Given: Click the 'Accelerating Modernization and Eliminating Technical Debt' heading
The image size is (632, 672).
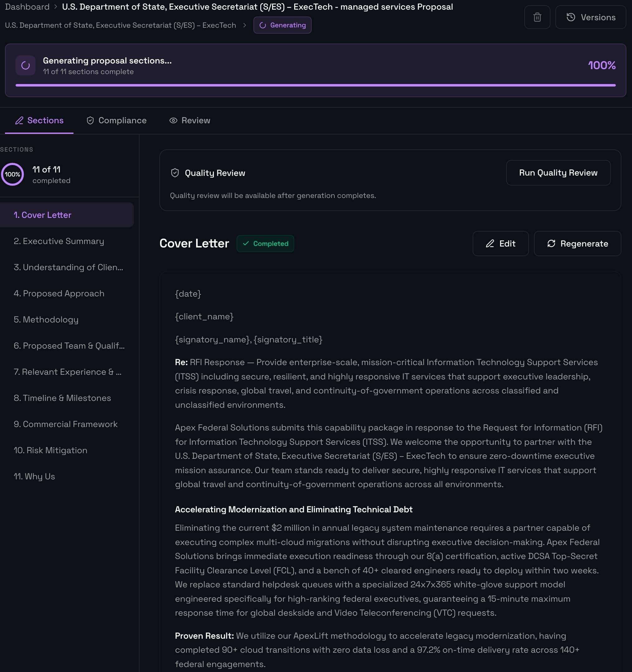Looking at the screenshot, I should click(x=294, y=510).
